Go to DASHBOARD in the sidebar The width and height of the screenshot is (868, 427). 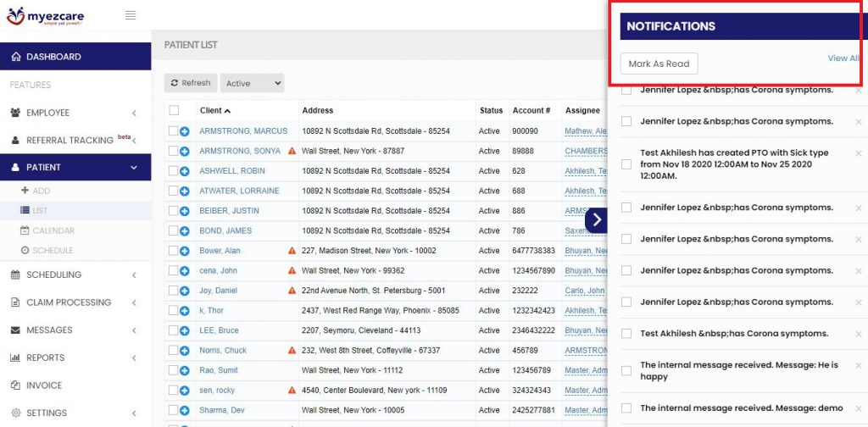point(75,57)
